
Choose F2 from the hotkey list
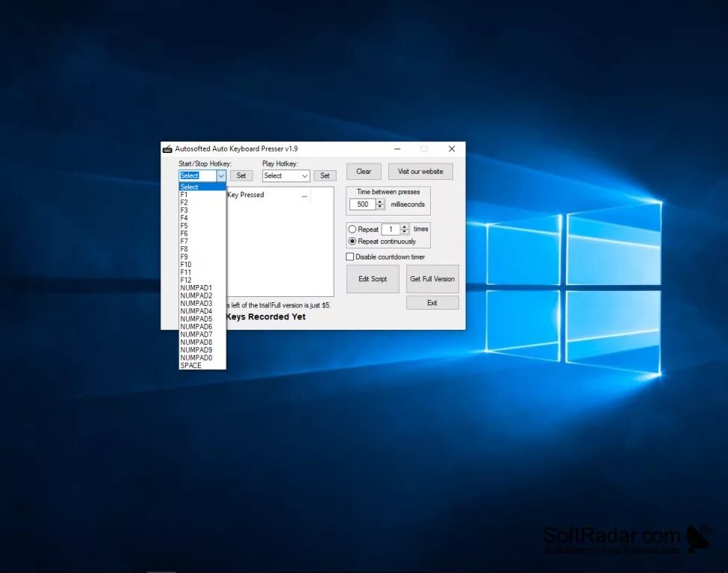[x=202, y=203]
